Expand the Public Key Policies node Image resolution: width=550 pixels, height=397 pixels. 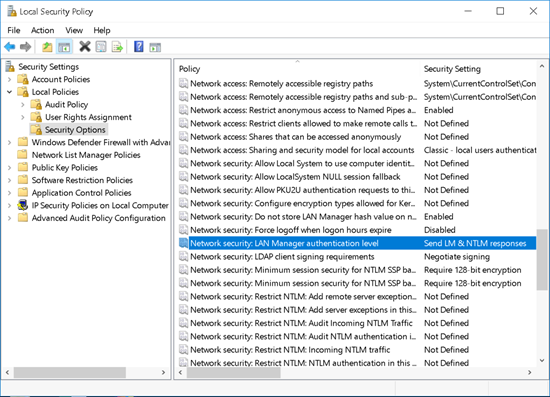[9, 168]
